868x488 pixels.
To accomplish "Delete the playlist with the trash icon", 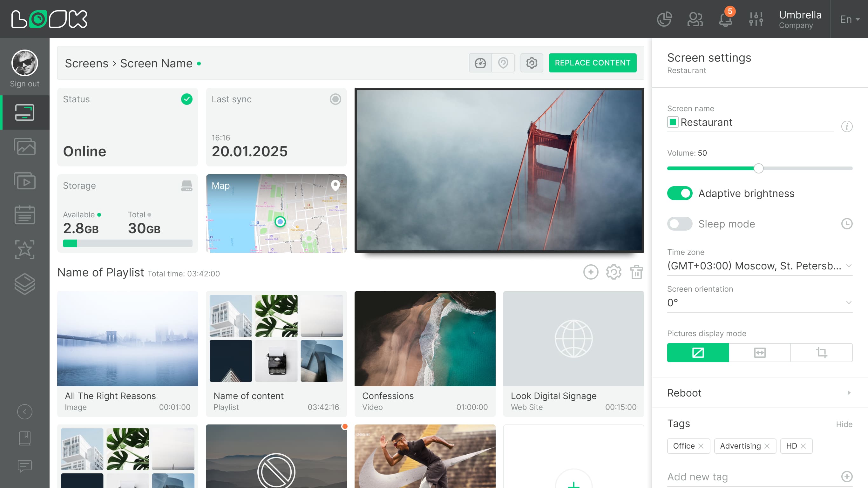I will (x=636, y=272).
